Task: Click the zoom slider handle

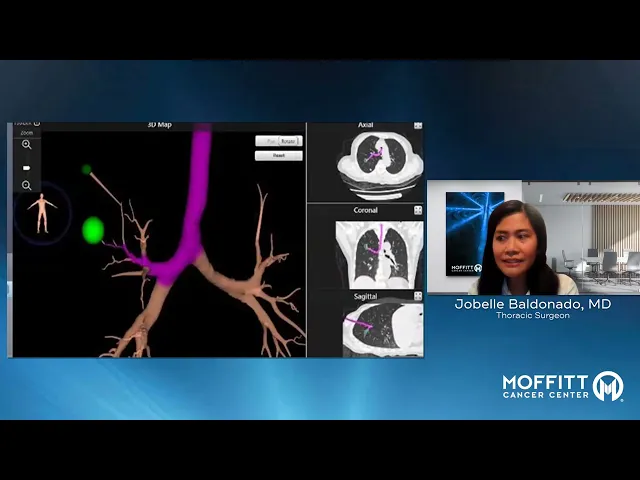Action: pos(27,168)
